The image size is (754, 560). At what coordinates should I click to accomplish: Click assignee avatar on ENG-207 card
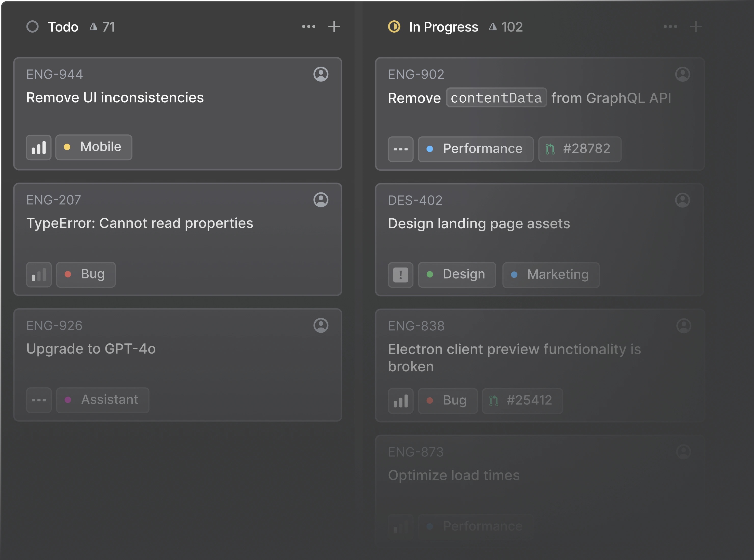tap(320, 200)
